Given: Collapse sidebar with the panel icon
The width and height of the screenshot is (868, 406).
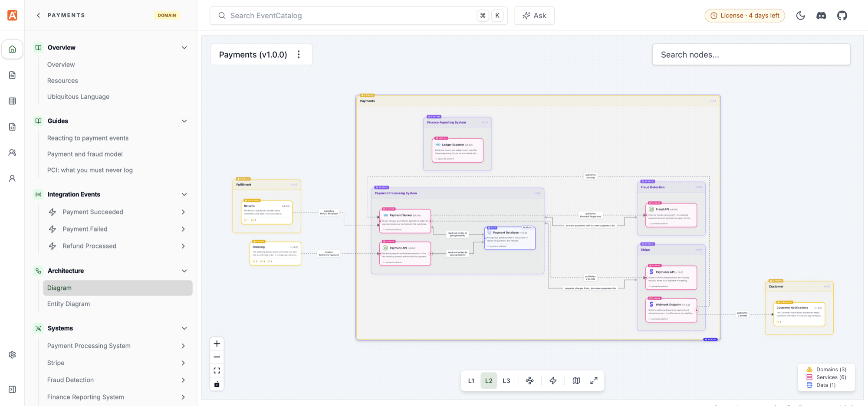Looking at the screenshot, I should (x=12, y=390).
